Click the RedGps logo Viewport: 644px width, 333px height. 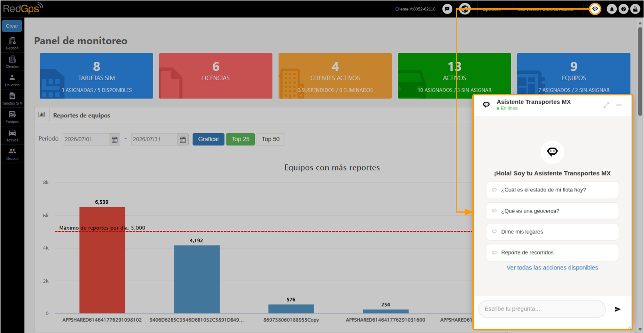pyautogui.click(x=23, y=8)
